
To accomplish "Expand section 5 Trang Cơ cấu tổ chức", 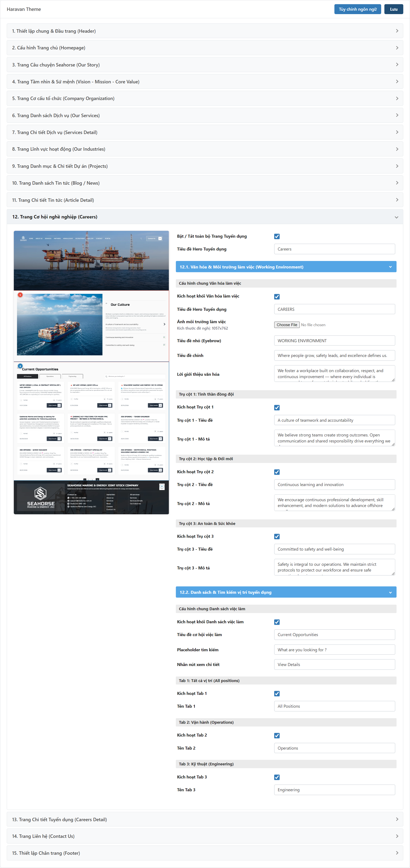I will tap(205, 98).
